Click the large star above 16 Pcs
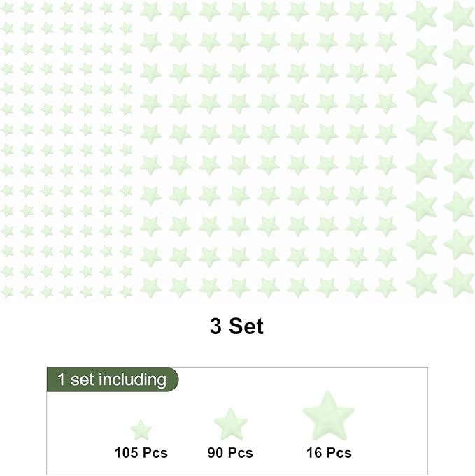The height and width of the screenshot is (476, 475). [328, 416]
